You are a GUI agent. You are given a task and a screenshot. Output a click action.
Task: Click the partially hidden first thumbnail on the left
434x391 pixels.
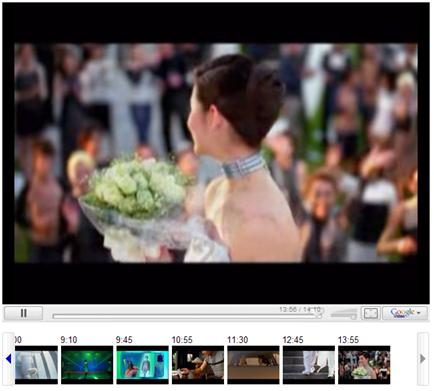(36, 365)
